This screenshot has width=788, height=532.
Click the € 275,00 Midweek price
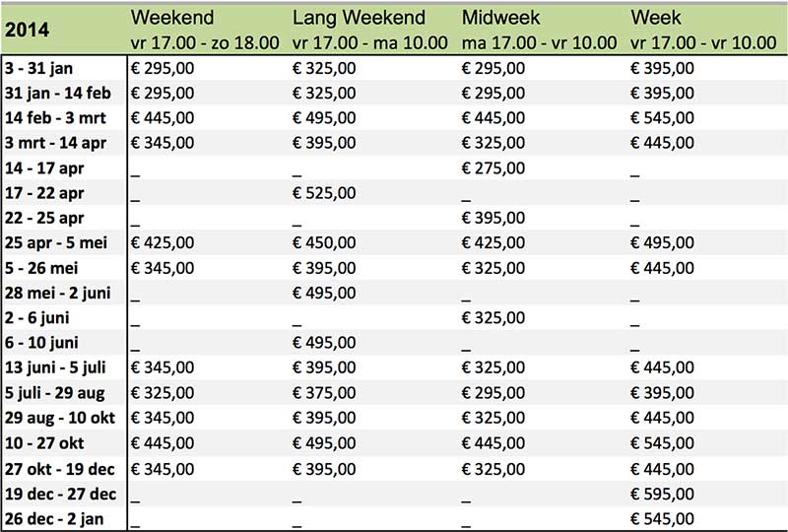[493, 167]
